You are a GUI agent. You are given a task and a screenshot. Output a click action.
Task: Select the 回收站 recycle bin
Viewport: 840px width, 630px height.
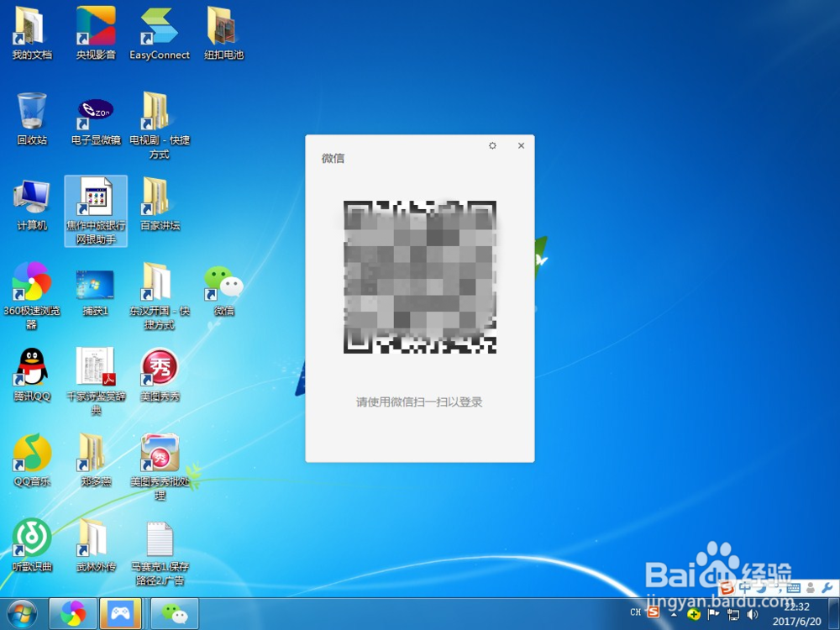point(32,118)
